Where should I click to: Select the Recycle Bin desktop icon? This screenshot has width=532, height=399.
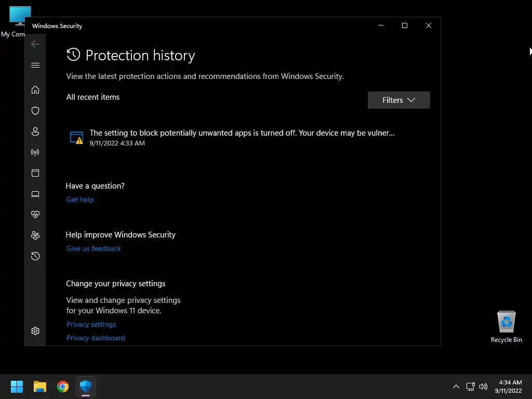506,326
